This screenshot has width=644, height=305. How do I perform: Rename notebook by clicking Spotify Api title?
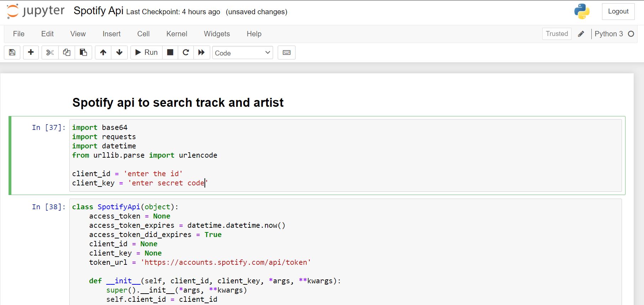[99, 11]
